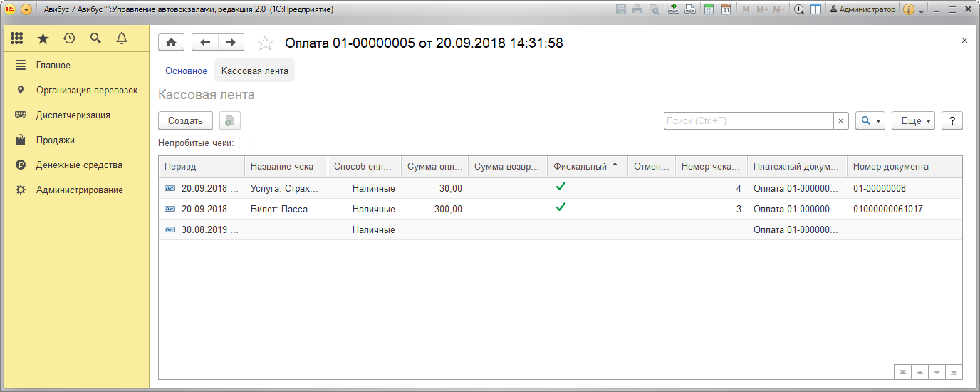Open 'Диспетчеризация' section in sidebar
Image resolution: width=980 pixels, height=392 pixels.
(x=73, y=115)
